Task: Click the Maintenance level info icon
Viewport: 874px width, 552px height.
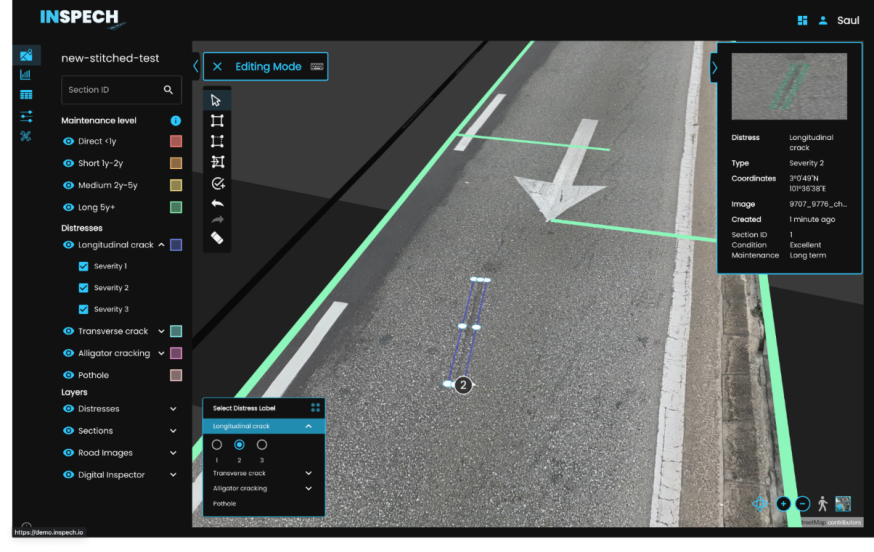Action: click(175, 120)
